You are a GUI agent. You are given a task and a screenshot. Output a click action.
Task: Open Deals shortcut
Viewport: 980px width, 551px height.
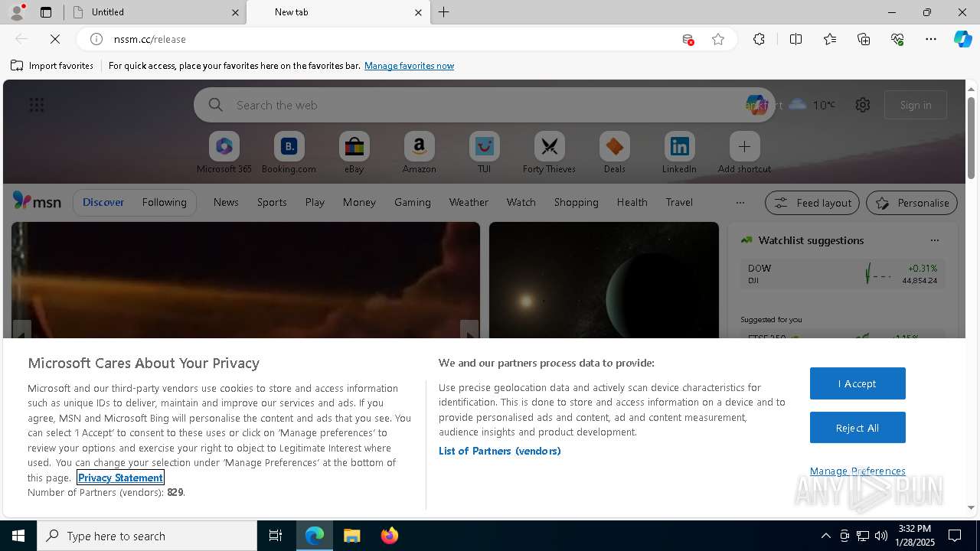[x=614, y=153]
